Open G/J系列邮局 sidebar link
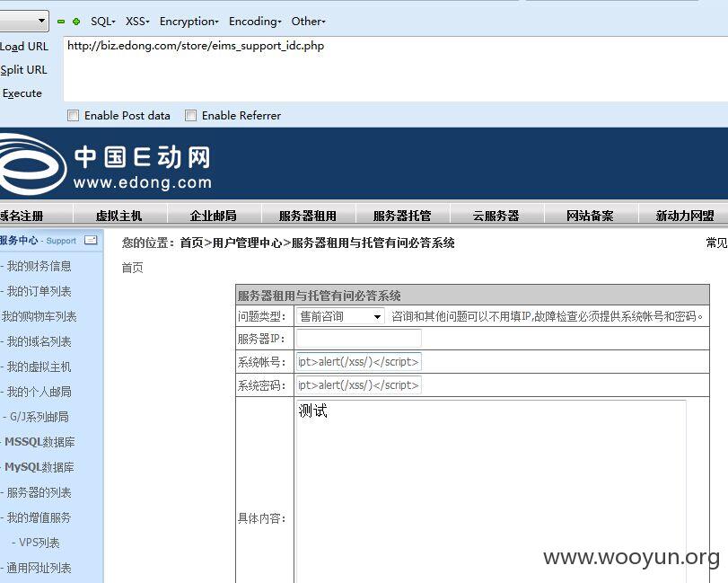728x583 pixels. (39, 417)
